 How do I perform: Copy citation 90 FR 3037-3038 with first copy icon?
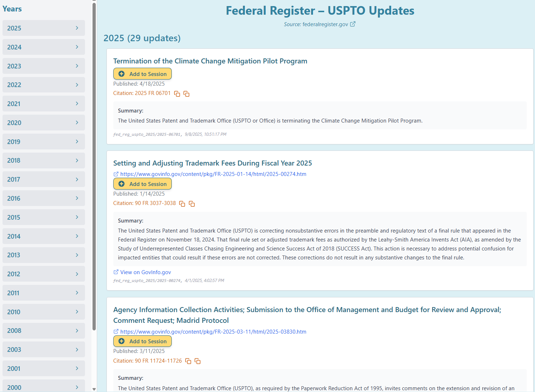[182, 204]
